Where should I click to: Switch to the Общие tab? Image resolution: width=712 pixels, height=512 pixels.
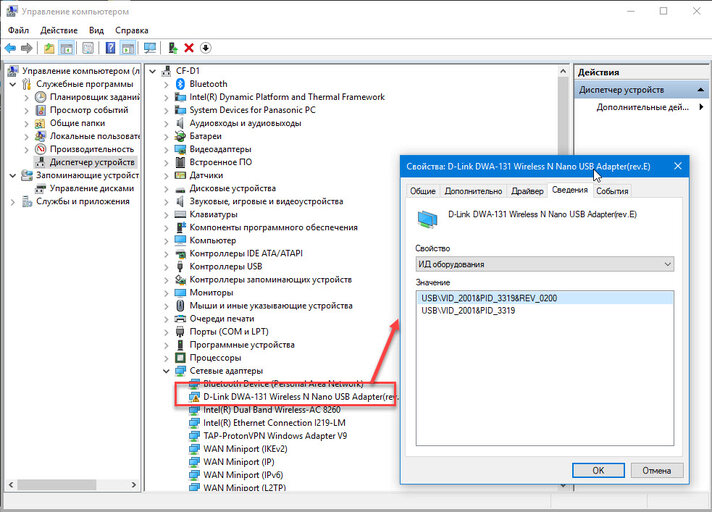(x=423, y=191)
